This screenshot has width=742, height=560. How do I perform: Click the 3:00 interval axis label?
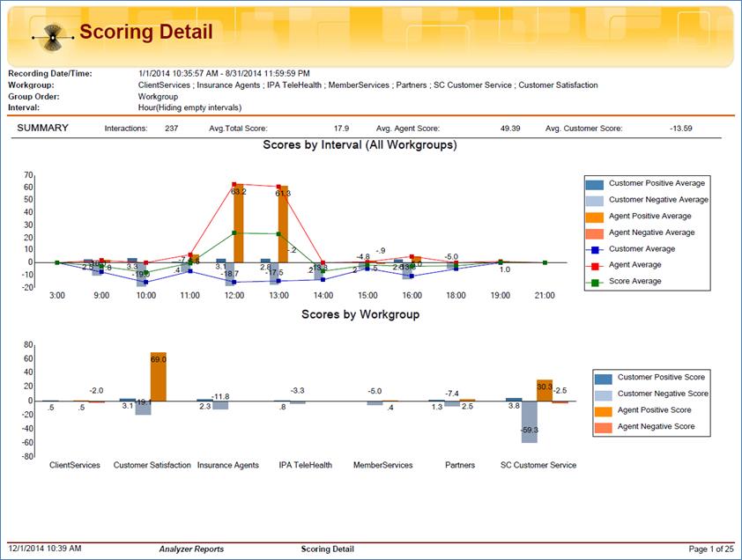(x=56, y=296)
